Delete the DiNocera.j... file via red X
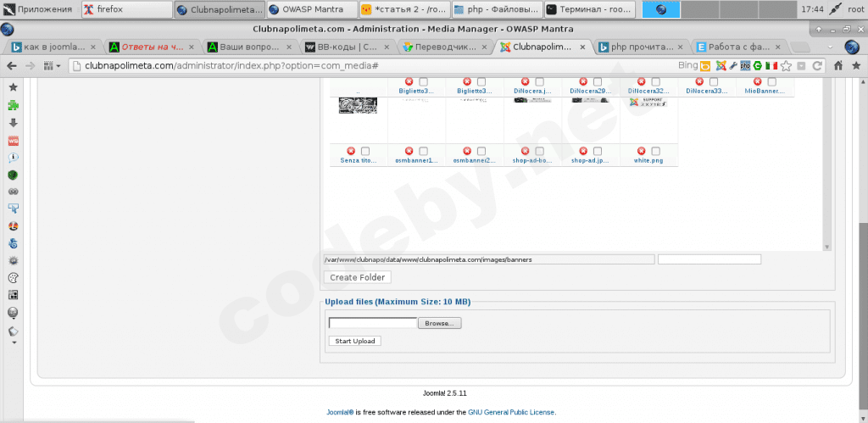The width and height of the screenshot is (868, 423). (x=525, y=82)
